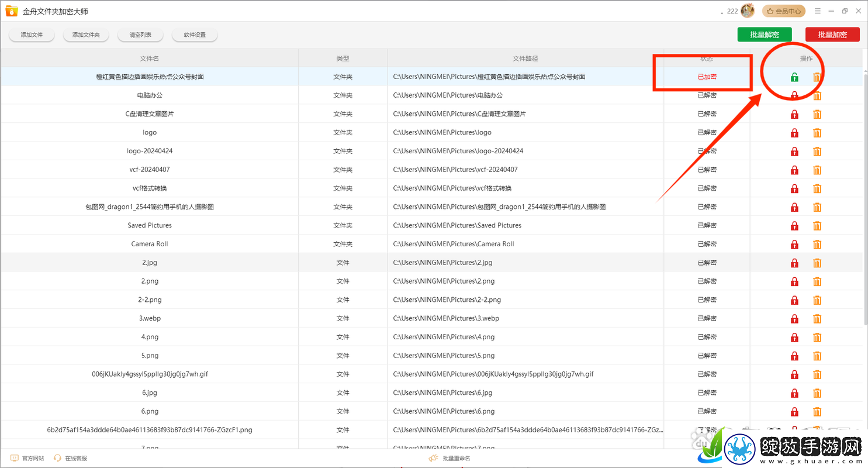Click the 金舟文件夹加密大师 app logo icon
The height and width of the screenshot is (468, 868).
coord(11,11)
